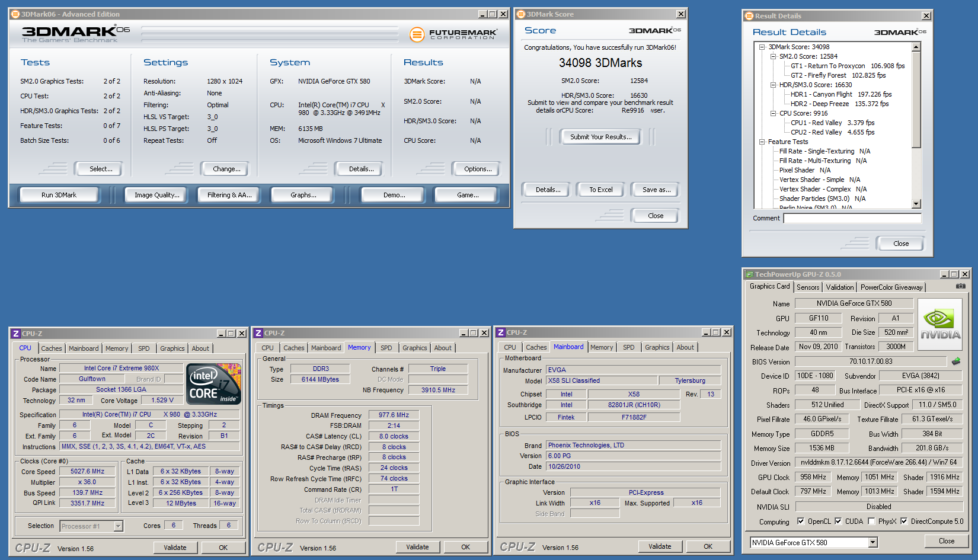Click the Run 3DMark button

pyautogui.click(x=59, y=195)
